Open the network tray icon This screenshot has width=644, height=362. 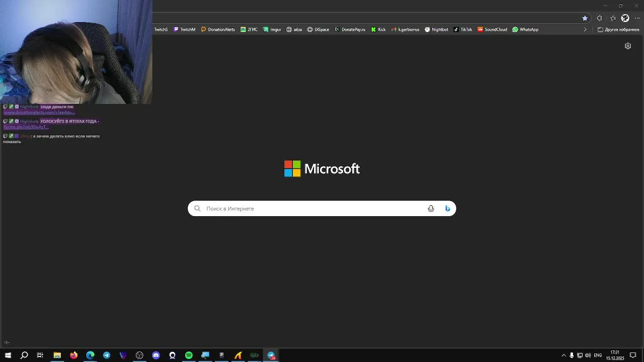(x=580, y=355)
